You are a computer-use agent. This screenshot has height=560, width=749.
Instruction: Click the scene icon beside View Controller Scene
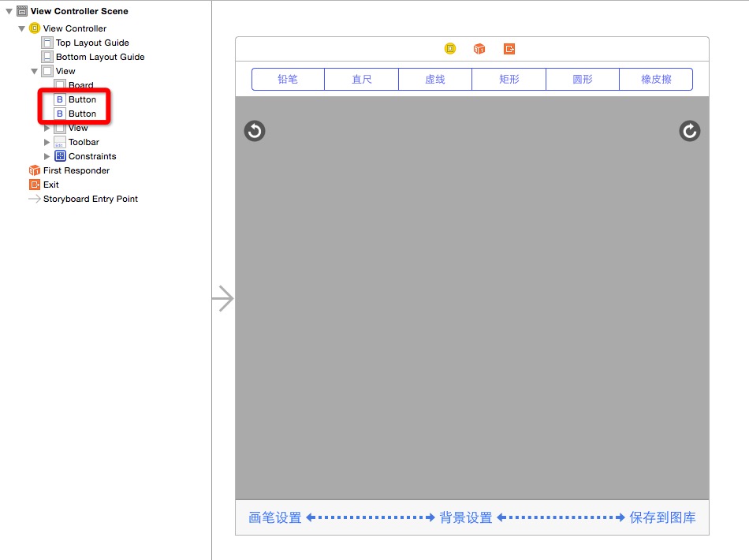[x=22, y=11]
